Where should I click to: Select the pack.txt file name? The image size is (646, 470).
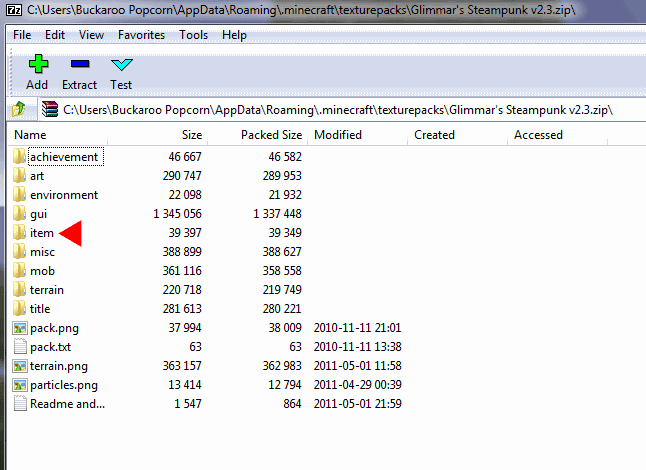(x=50, y=347)
